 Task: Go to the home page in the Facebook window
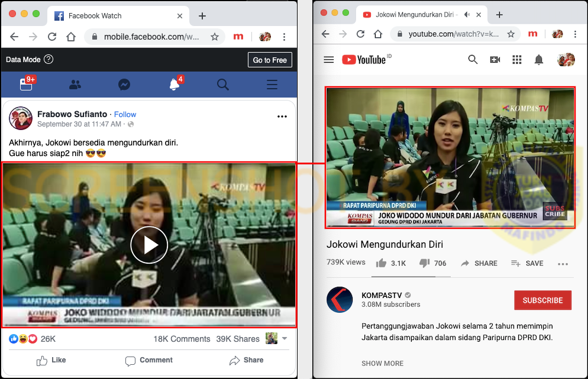pos(71,37)
